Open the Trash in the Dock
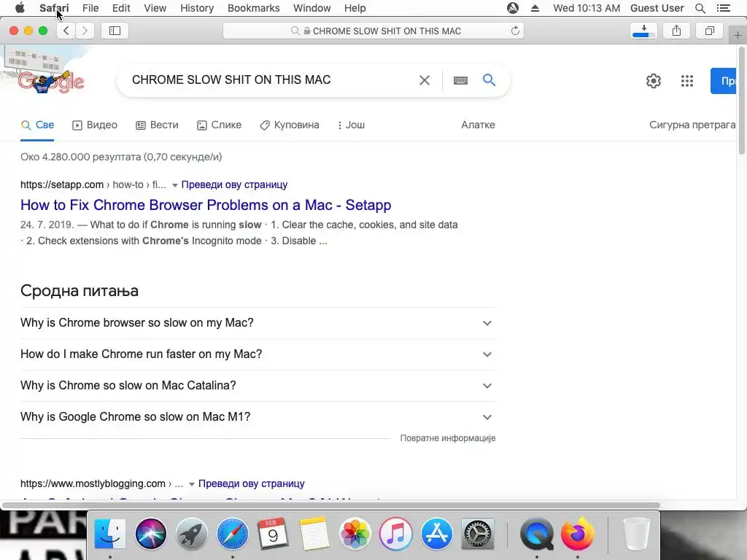Screen dimensions: 747x560 click(x=636, y=534)
